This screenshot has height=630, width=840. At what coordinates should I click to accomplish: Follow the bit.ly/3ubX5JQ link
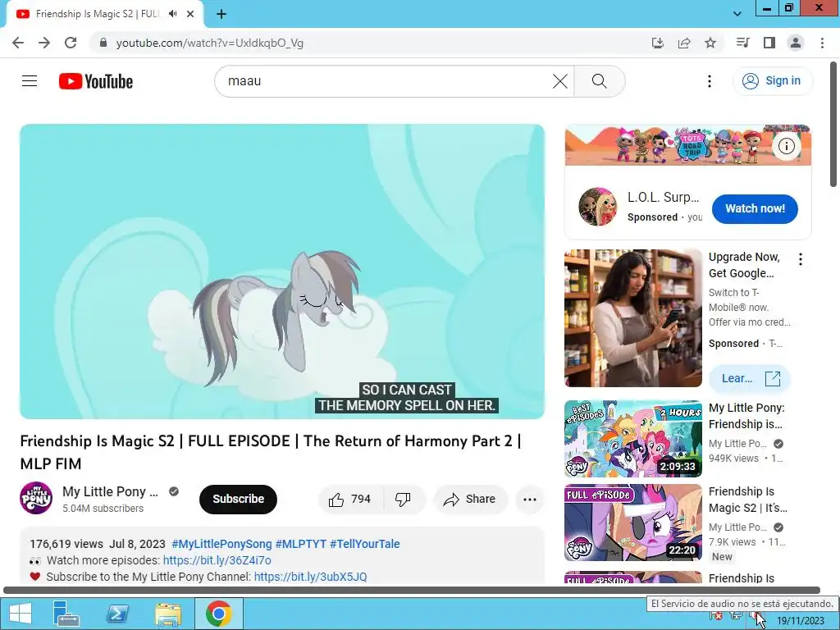click(310, 577)
